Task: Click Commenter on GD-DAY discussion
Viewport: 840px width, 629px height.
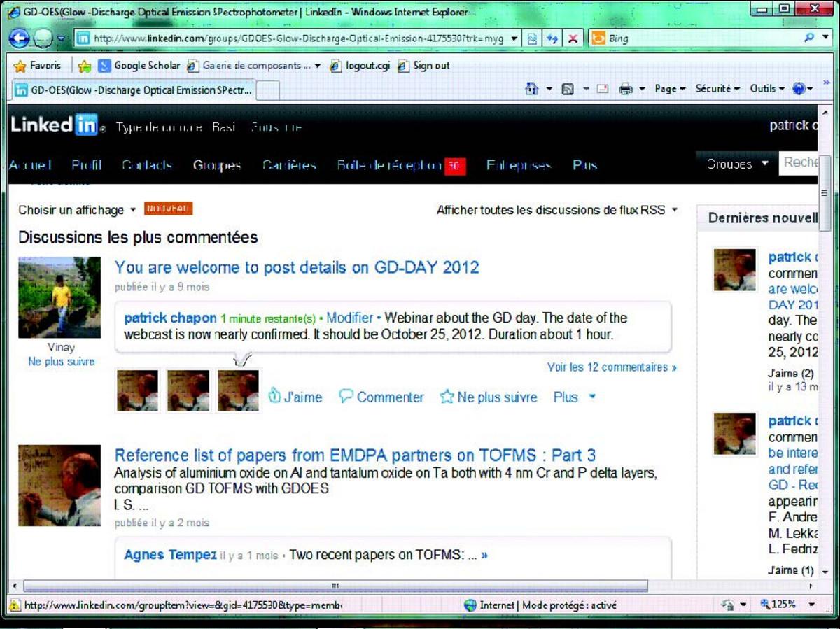Action: 381,397
